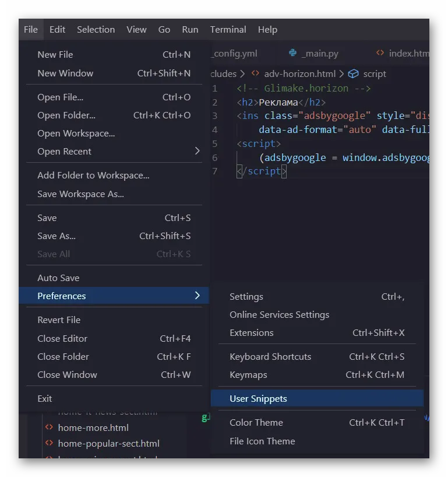Open home-popular-sect.html in file explorer
Image resolution: width=448 pixels, height=477 pixels.
point(108,444)
